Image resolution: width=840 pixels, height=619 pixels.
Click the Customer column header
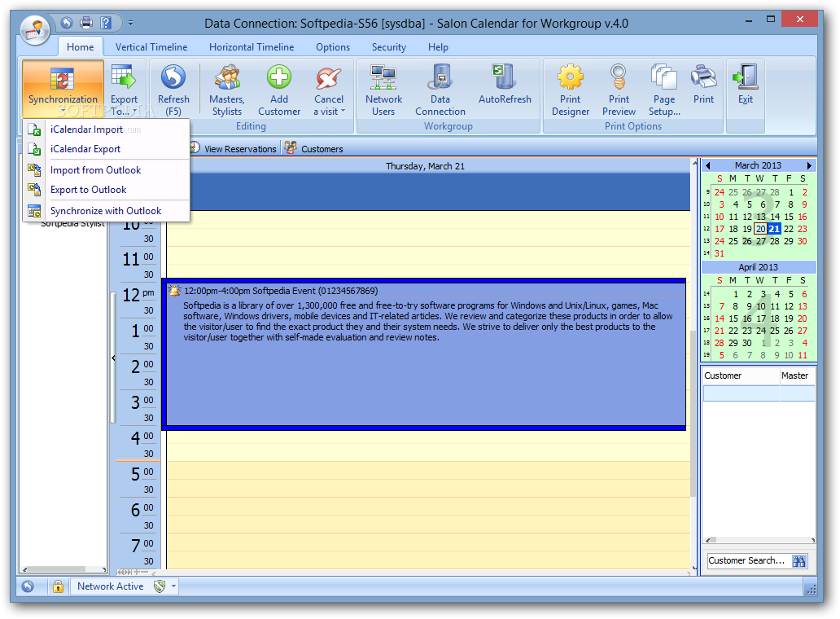click(741, 375)
